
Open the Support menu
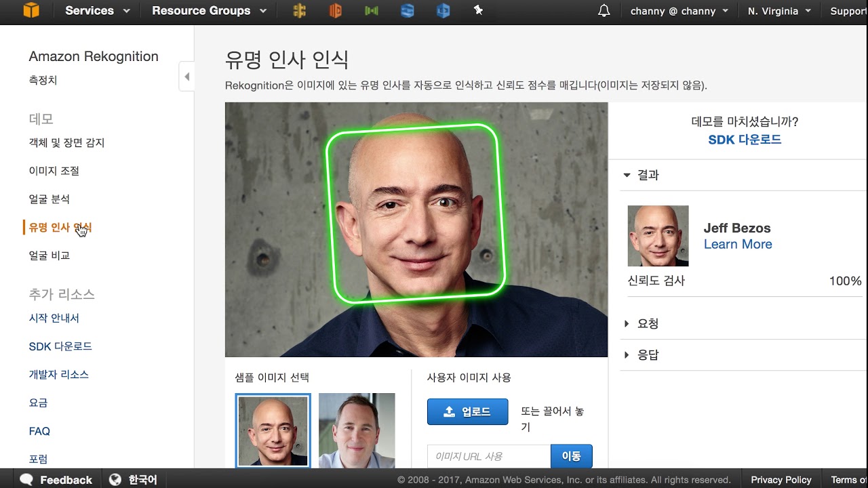pyautogui.click(x=849, y=11)
